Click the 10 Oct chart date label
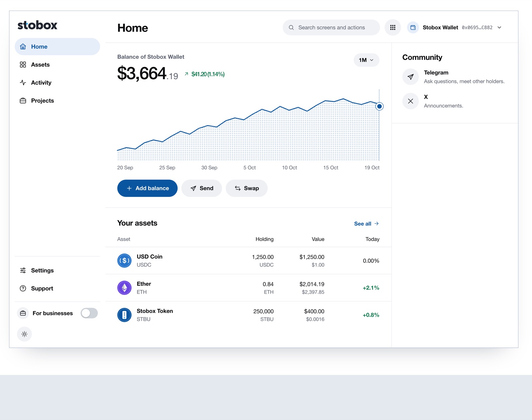This screenshot has height=420, width=532. coord(290,168)
